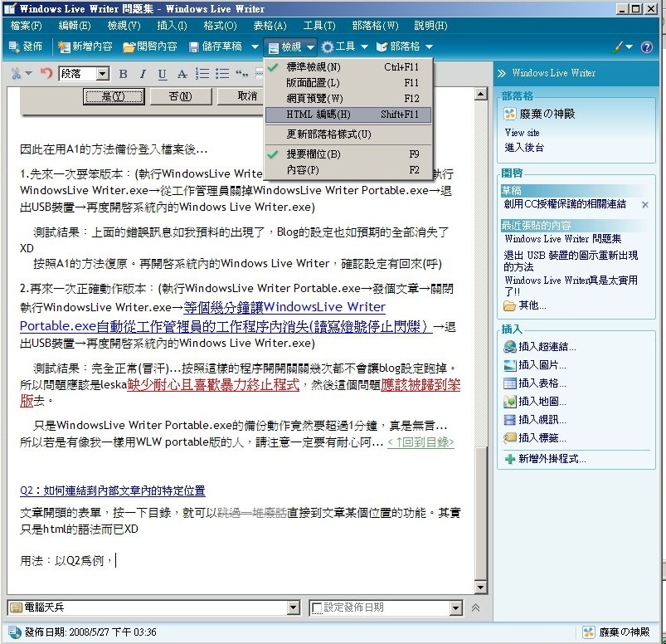Toggle italic formatting

[143, 74]
